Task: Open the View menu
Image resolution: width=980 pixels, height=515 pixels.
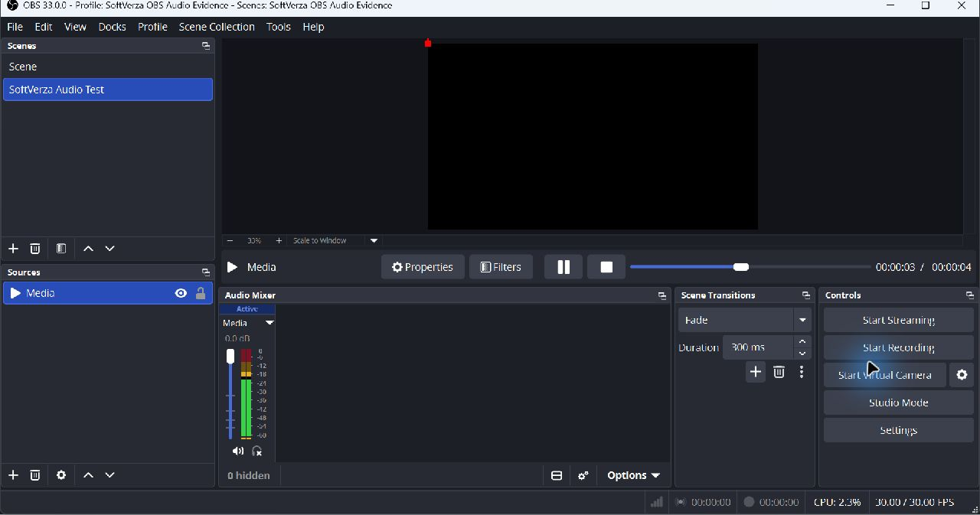Action: coord(75,27)
